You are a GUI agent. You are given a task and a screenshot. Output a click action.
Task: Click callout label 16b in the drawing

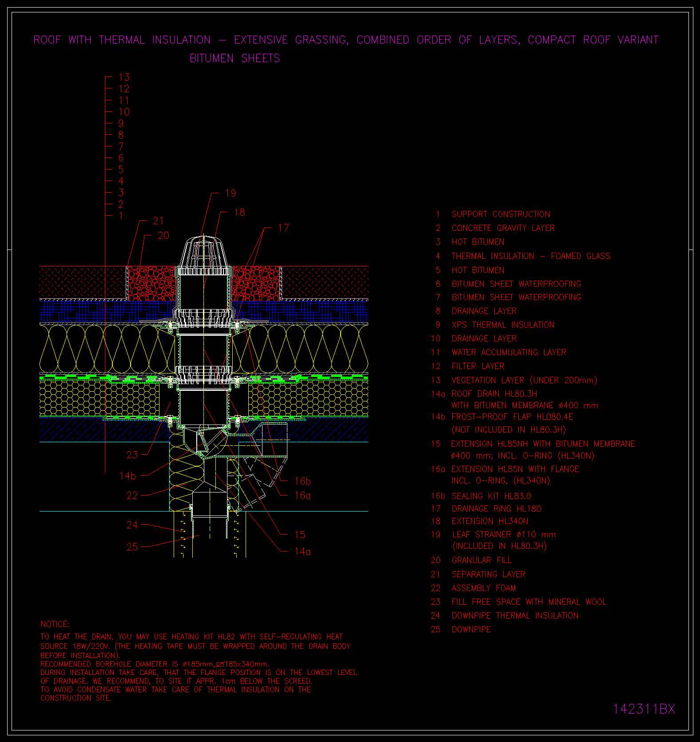point(302,481)
